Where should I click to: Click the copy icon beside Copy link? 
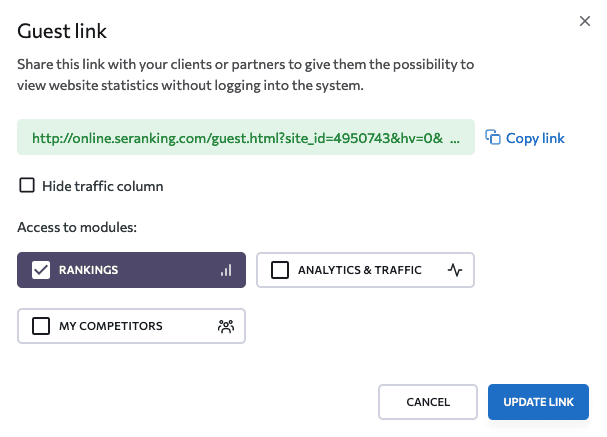492,138
